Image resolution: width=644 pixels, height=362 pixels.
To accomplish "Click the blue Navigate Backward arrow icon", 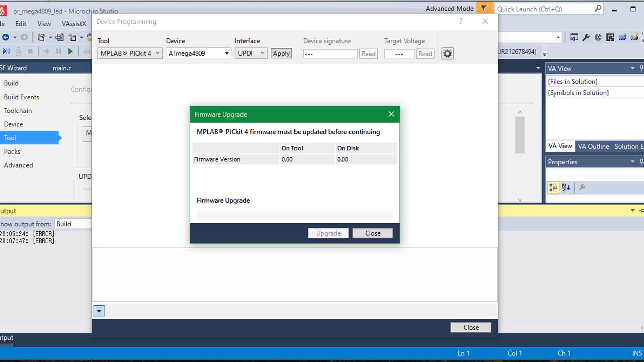I will coord(6,37).
